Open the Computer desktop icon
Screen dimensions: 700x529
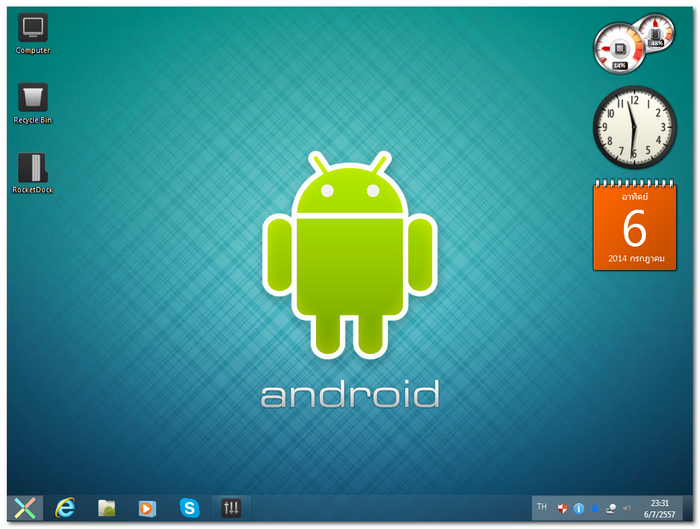(33, 34)
